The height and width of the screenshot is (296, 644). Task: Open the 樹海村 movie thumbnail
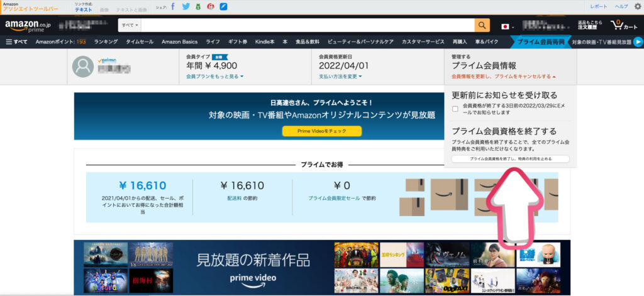[x=151, y=281]
